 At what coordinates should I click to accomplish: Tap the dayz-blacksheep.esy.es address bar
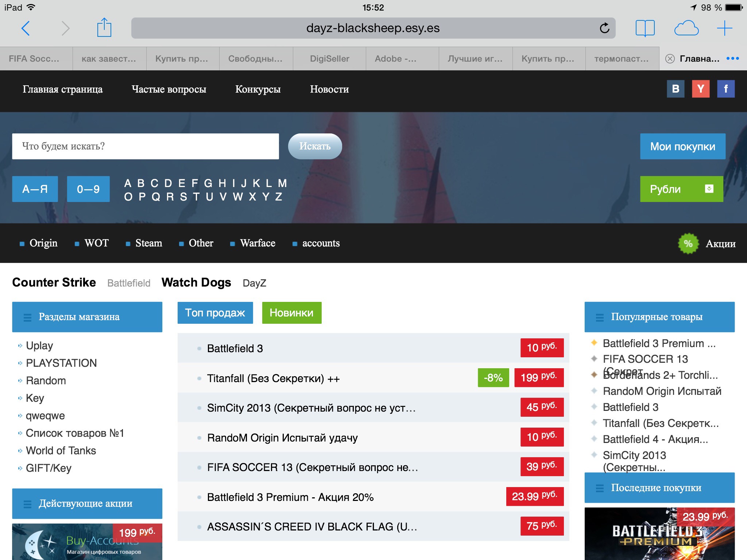(373, 28)
